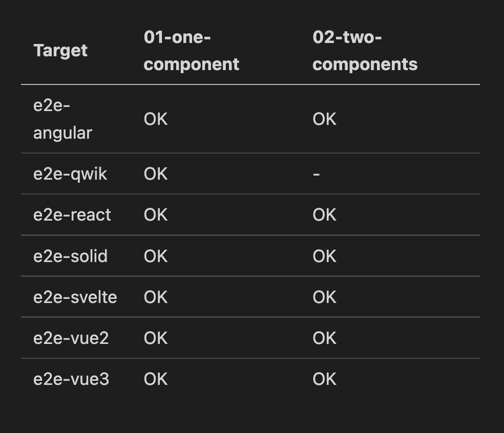This screenshot has width=504, height=433.
Task: Select the e2e-vue3 row label
Action: [71, 379]
